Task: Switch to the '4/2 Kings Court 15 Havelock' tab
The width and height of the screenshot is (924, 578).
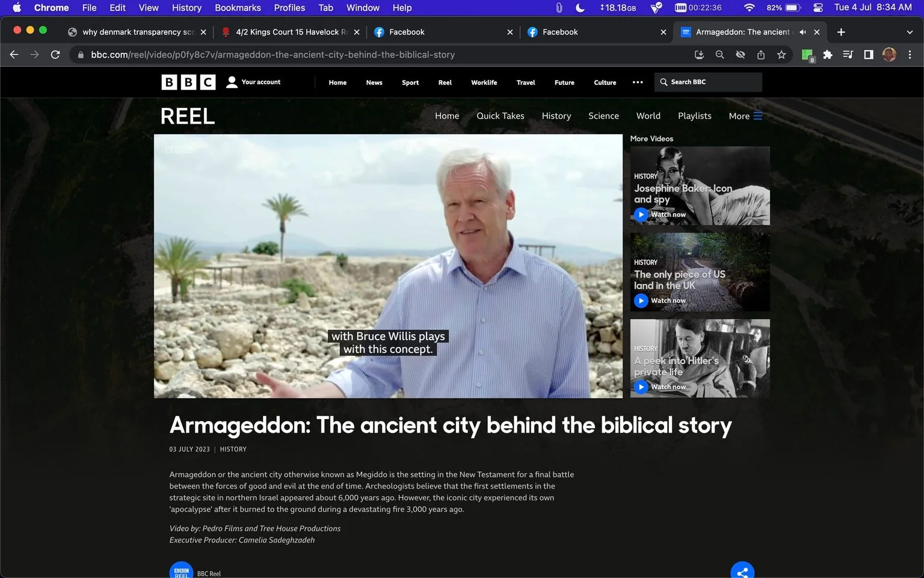Action: [291, 32]
